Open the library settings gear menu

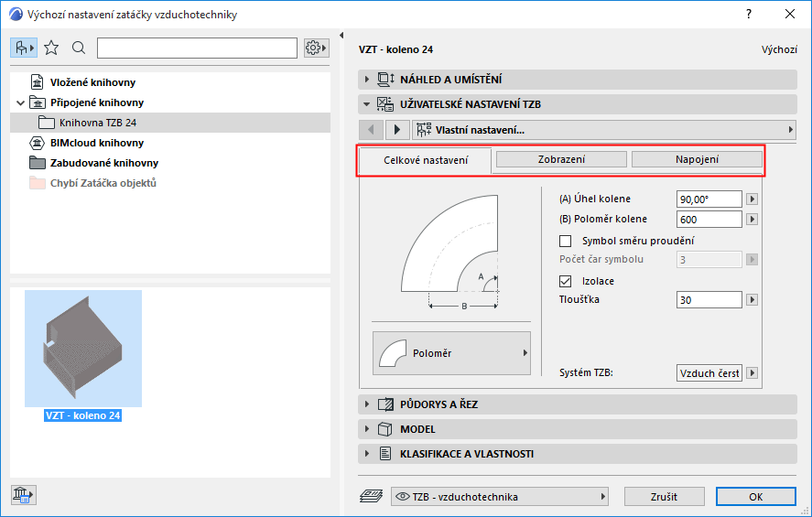click(317, 48)
